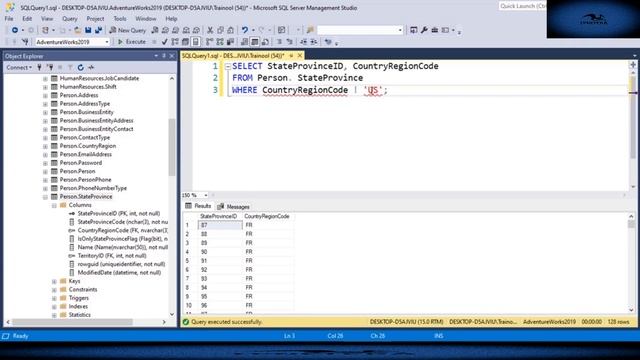
Task: Click the Save floppy disk icon
Action: (88, 30)
